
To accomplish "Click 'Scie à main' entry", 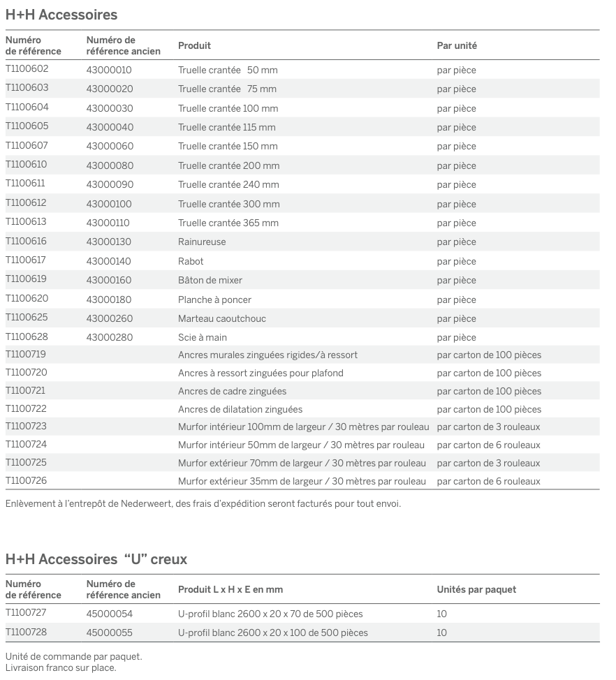I will (x=202, y=337).
